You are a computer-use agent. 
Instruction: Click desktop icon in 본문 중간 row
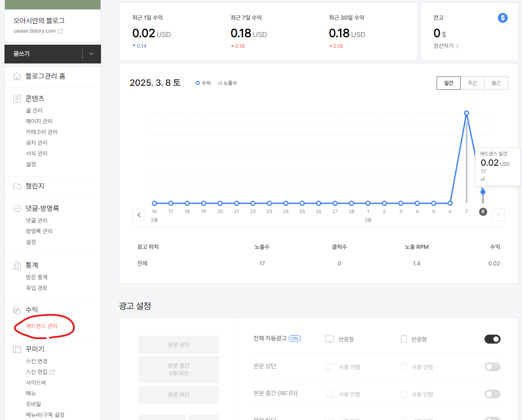click(x=329, y=394)
